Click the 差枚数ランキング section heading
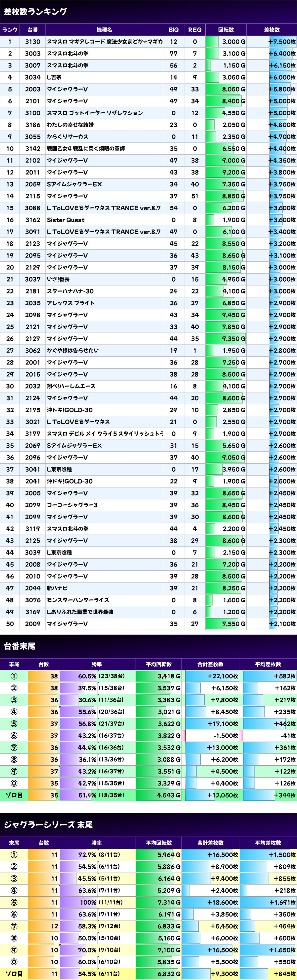The image size is (297, 980). click(x=36, y=12)
